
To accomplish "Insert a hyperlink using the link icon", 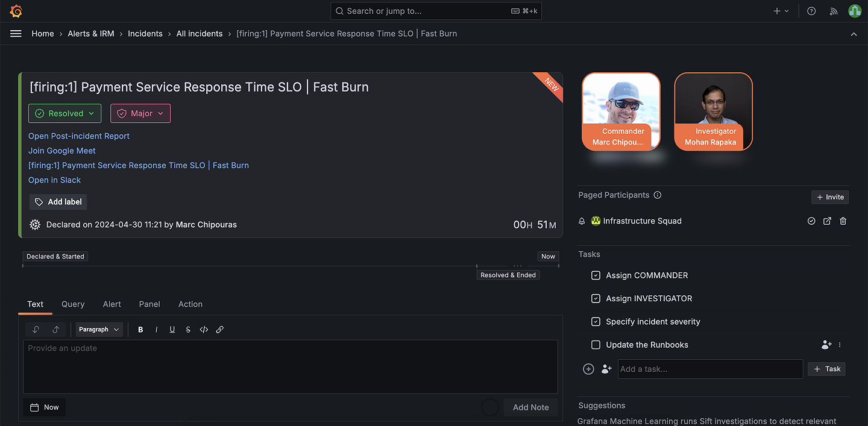I will tap(219, 329).
